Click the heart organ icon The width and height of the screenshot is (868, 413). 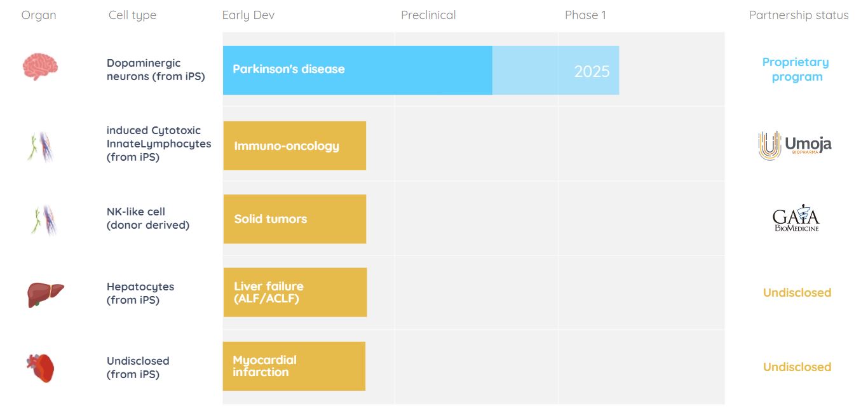(41, 369)
